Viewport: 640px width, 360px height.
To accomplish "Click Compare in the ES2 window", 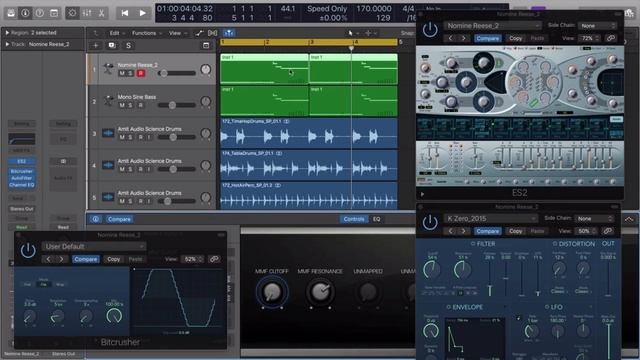I will point(488,38).
